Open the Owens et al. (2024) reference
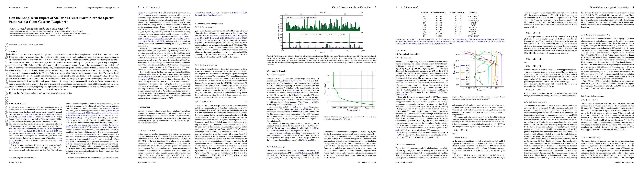This screenshot has height=169, width=644. [x=410, y=44]
